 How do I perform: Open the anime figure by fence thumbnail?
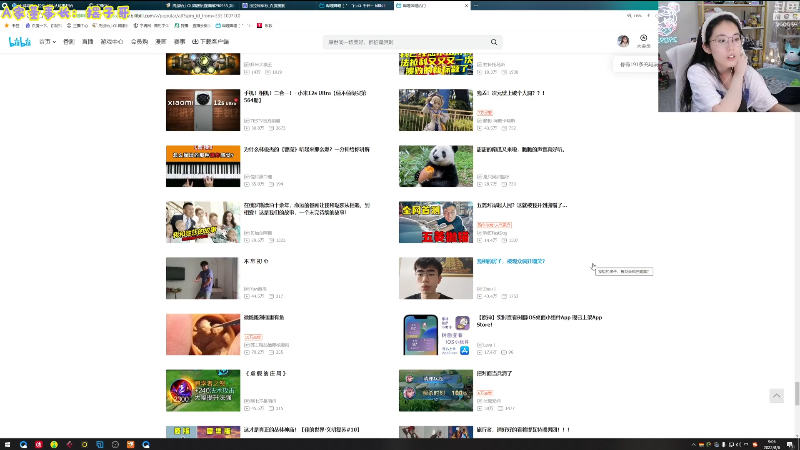[x=436, y=110]
